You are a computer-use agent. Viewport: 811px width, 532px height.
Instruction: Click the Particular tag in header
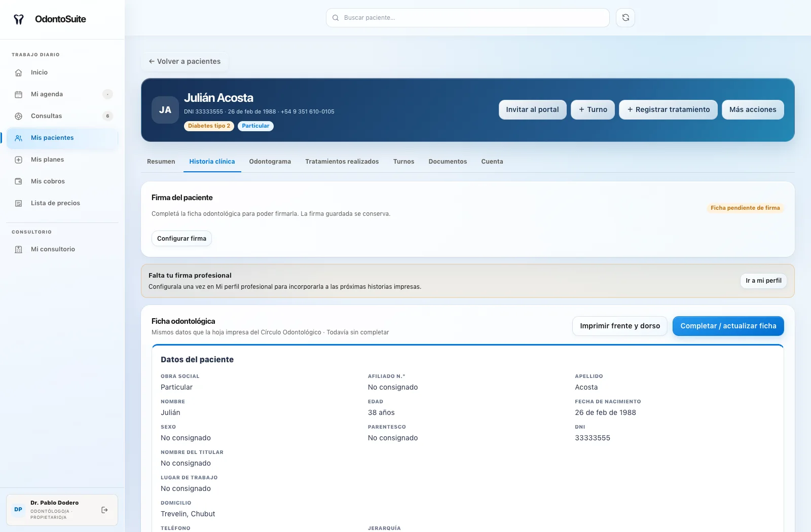point(255,126)
